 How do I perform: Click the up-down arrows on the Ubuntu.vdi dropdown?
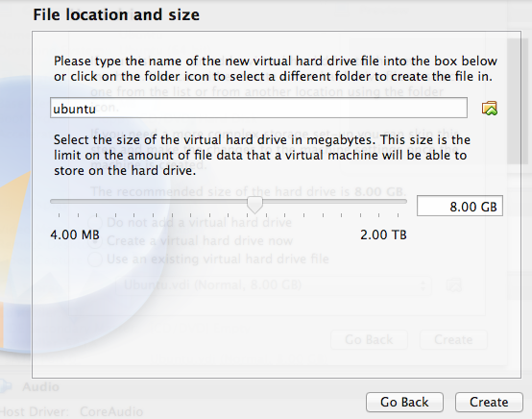coord(423,285)
